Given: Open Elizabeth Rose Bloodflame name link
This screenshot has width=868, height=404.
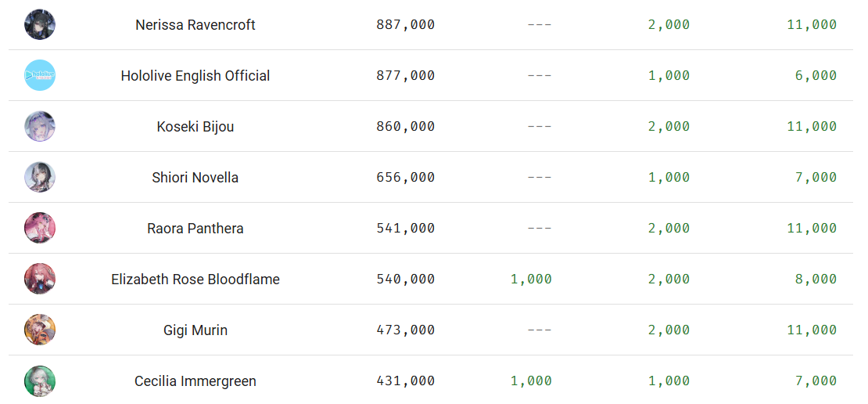Looking at the screenshot, I should [x=195, y=280].
